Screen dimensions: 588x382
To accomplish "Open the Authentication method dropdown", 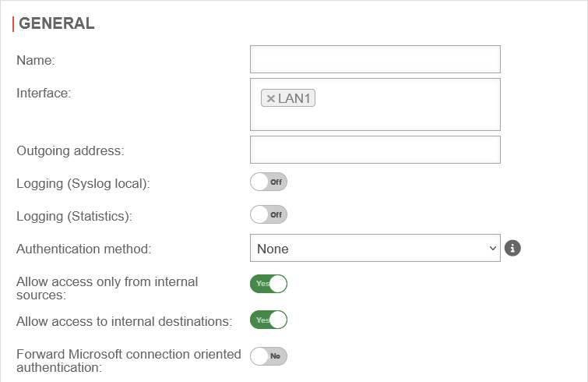I will click(x=375, y=249).
